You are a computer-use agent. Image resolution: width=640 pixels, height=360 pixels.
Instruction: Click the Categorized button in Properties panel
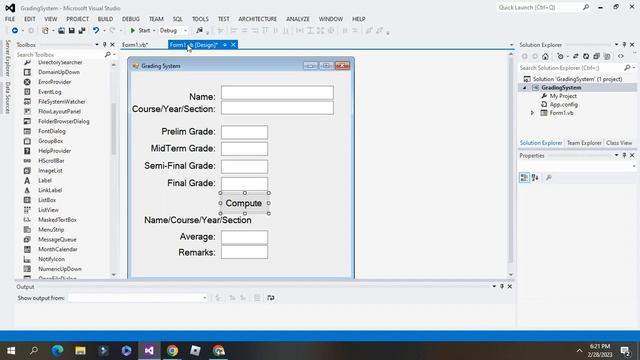coord(524,178)
